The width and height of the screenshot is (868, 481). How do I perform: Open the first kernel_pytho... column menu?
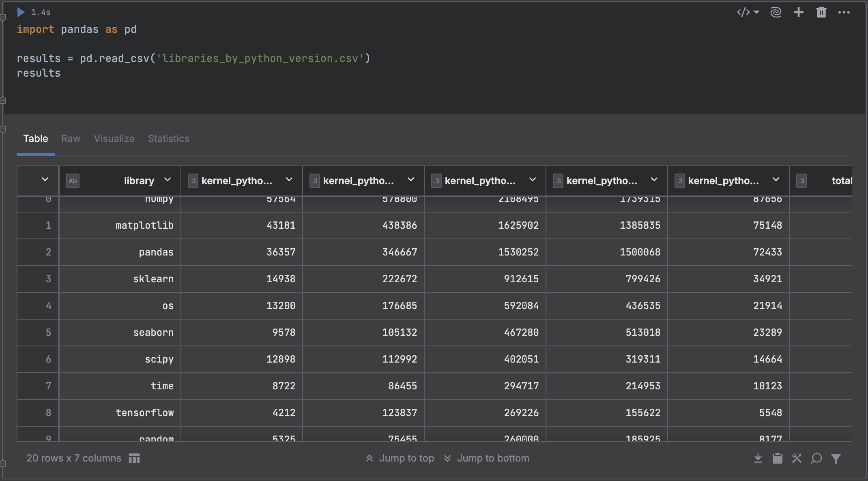[x=289, y=180]
